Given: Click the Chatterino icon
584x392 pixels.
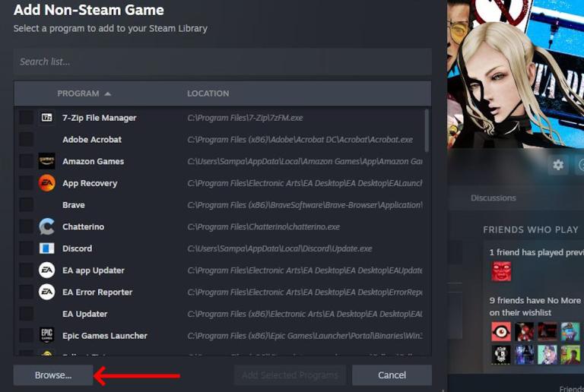Looking at the screenshot, I should click(x=46, y=226).
